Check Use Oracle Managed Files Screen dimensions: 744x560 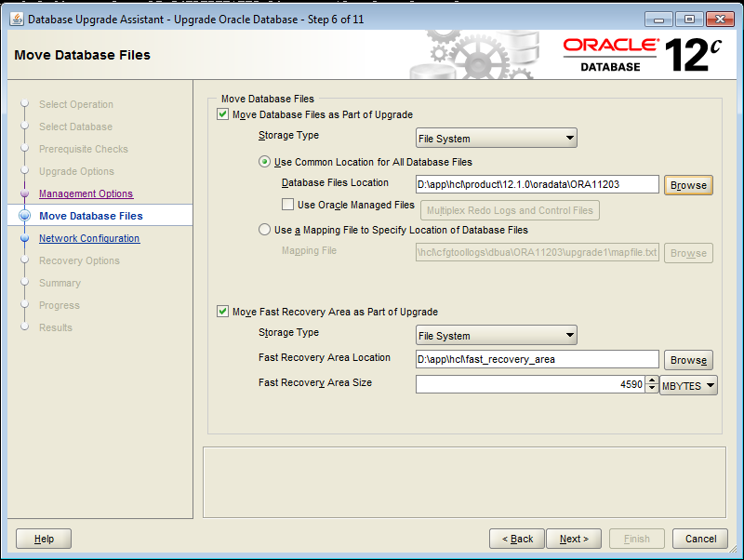[x=288, y=204]
